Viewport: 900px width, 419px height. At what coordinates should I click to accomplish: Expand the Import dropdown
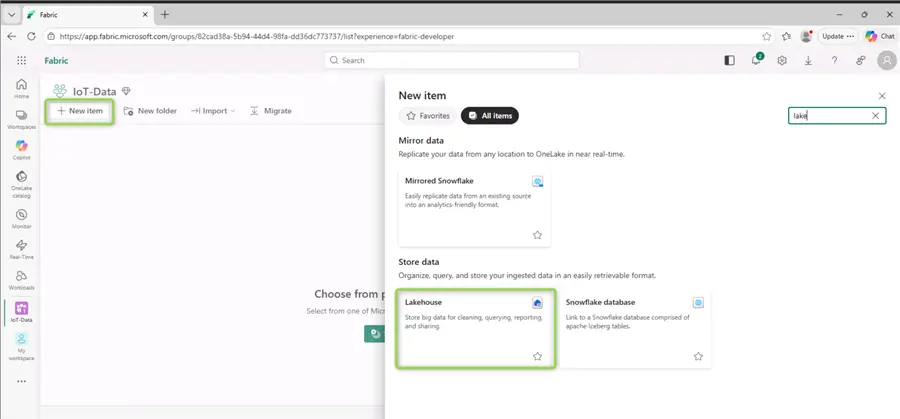tap(213, 111)
